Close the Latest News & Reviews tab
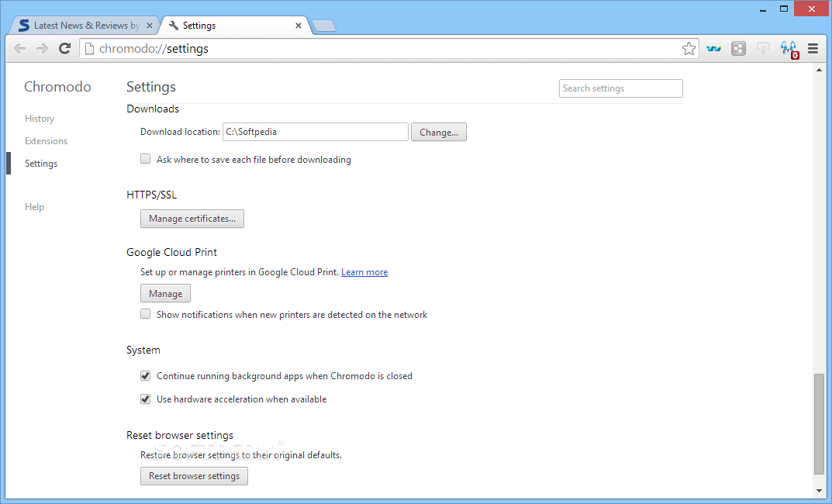 pos(150,26)
